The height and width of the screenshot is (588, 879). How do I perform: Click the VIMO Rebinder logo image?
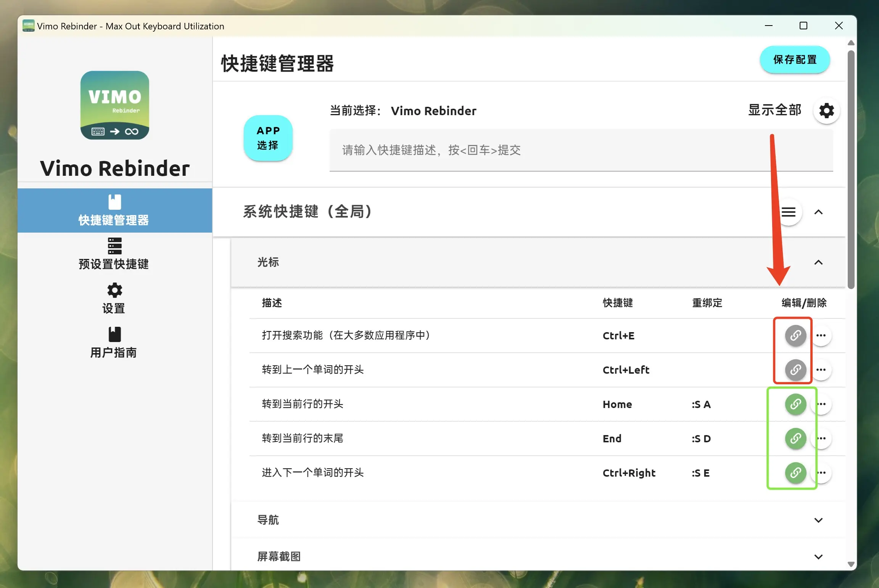[x=115, y=105]
